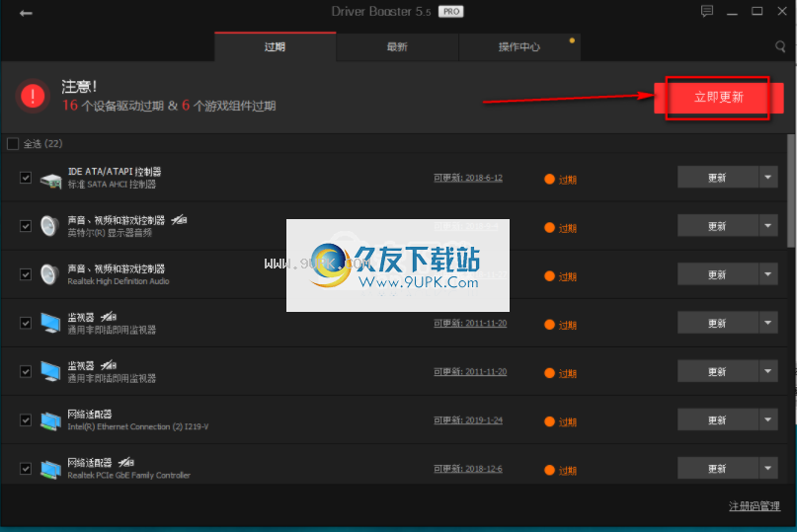Viewport: 797px width, 532px height.
Task: Click the driver list vertical scrollbar
Action: pyautogui.click(x=791, y=192)
